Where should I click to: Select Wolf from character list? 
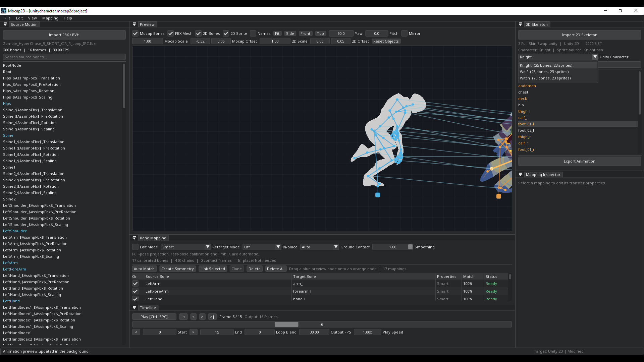pos(558,72)
